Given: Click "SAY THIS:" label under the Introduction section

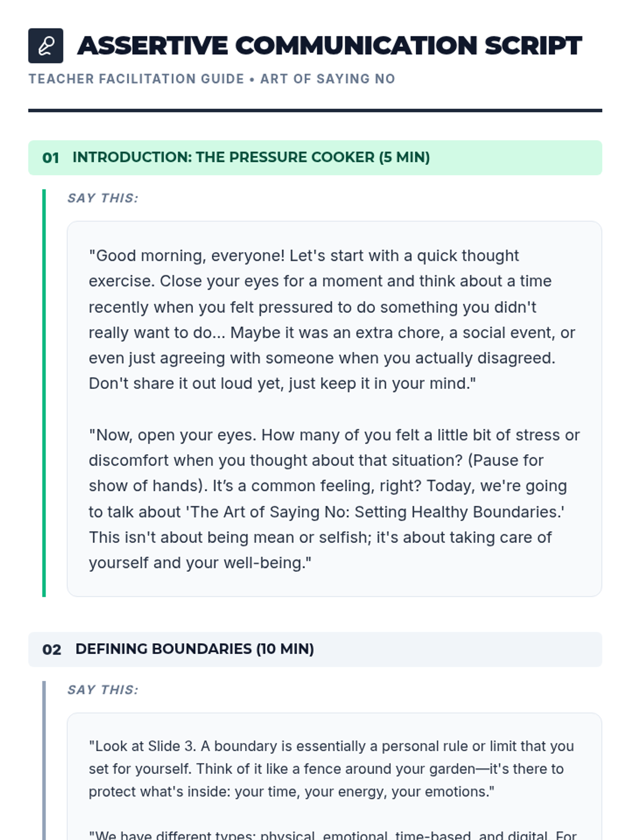Looking at the screenshot, I should point(103,198).
